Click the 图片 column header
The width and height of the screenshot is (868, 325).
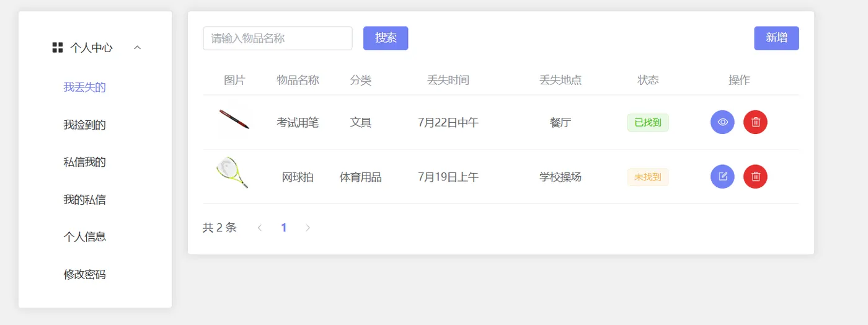coord(234,80)
